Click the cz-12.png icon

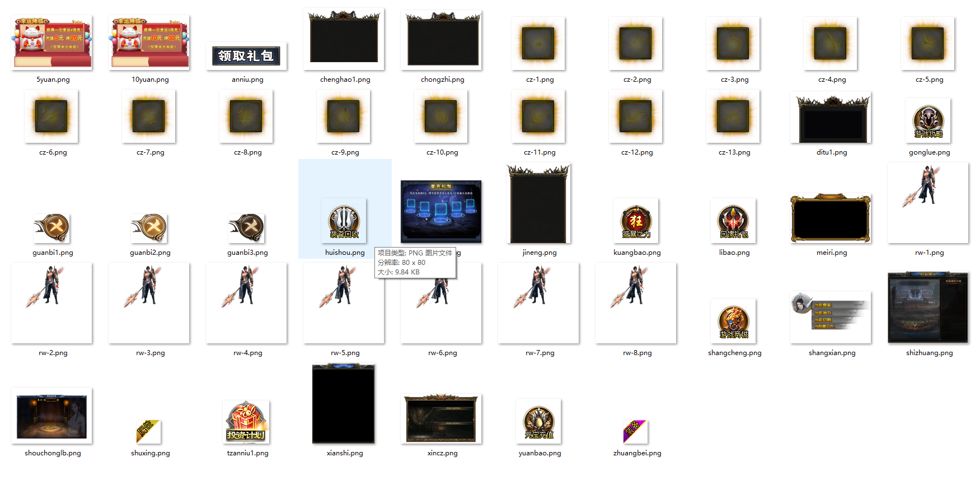(x=636, y=116)
